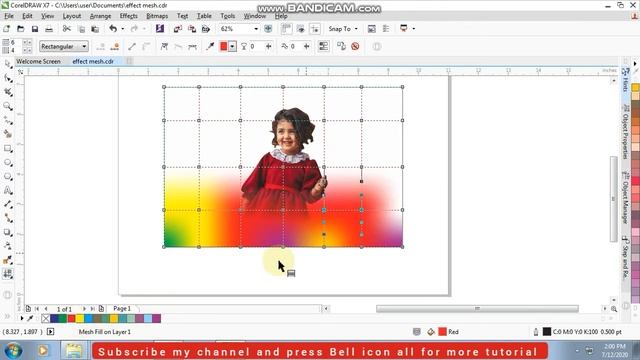The image size is (640, 360).
Task: Click the Copy Mesh Fill properties icon
Action: 341,47
